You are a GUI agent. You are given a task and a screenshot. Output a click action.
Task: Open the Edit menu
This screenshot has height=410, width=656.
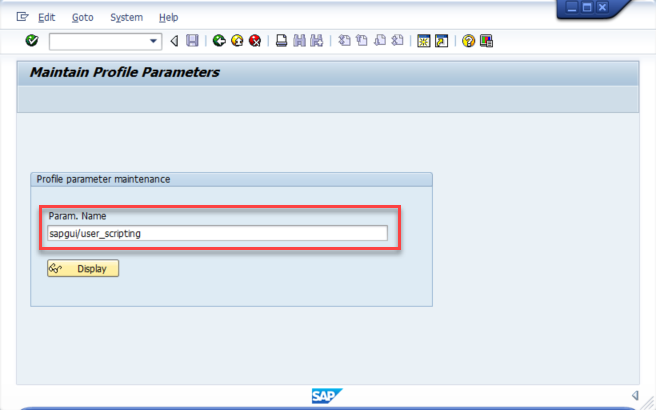click(47, 17)
